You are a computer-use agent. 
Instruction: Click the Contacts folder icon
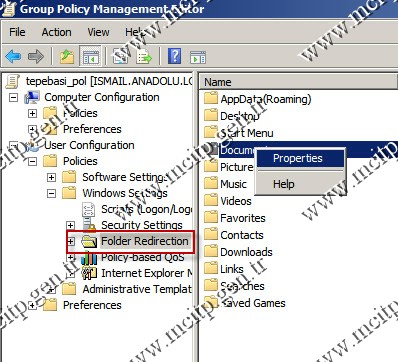[211, 235]
